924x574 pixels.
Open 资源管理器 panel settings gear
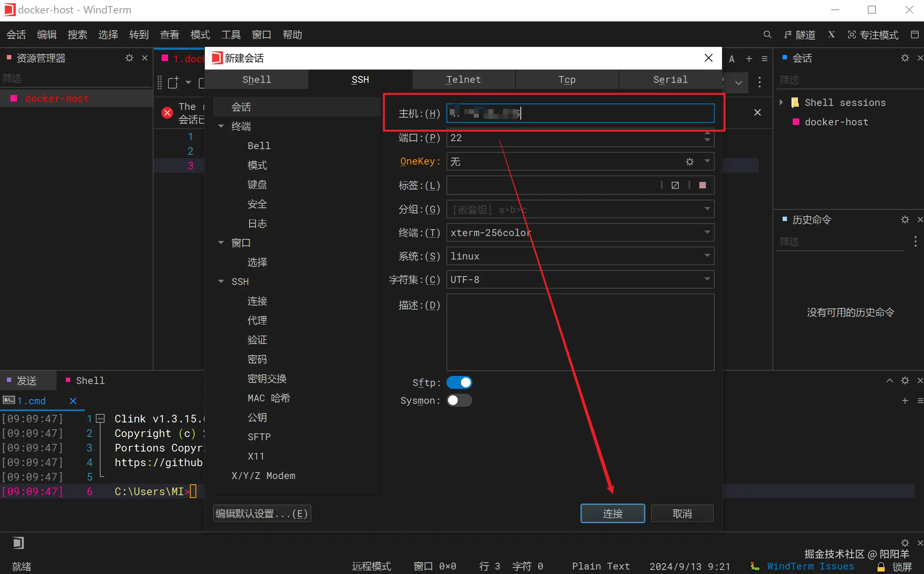pos(129,58)
